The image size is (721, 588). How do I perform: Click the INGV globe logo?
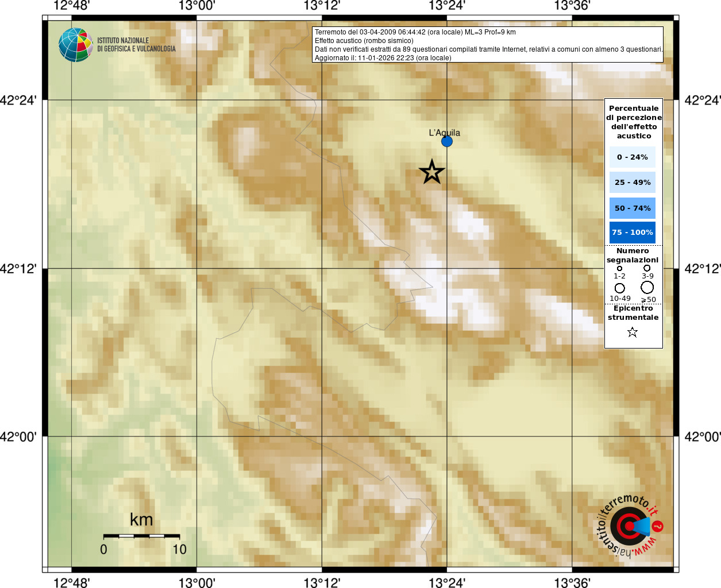tap(76, 45)
